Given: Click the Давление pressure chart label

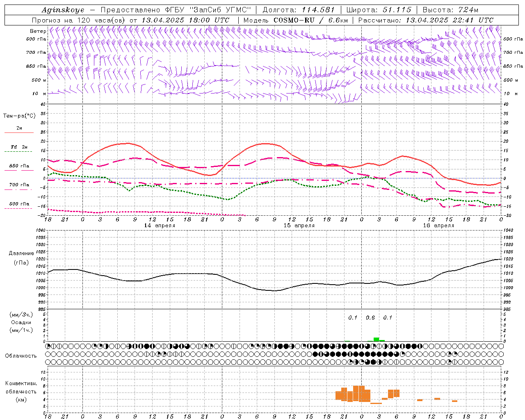Looking at the screenshot, I should point(21,253).
